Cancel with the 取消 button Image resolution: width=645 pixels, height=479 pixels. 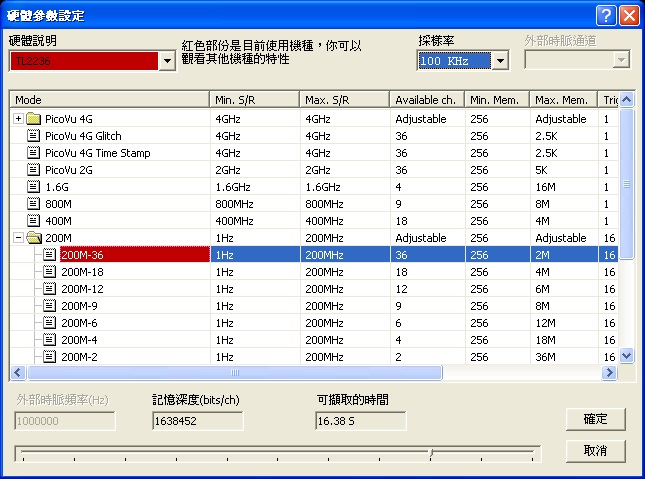596,451
